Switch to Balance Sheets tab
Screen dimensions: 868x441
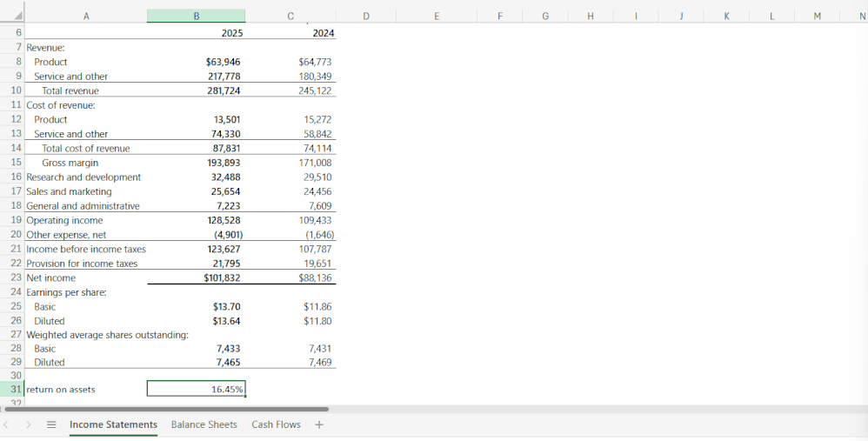[204, 425]
